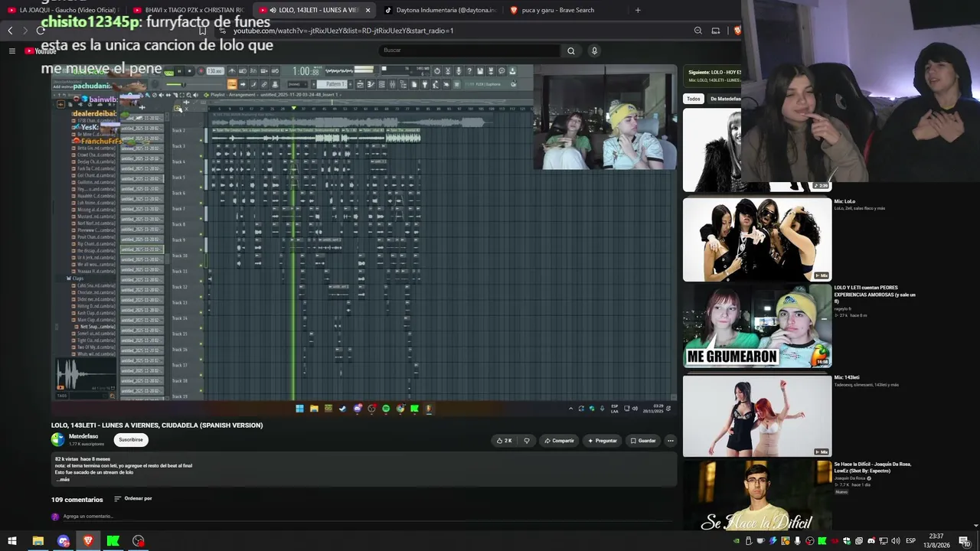This screenshot has height=551, width=980.
Task: Open more actions ellipsis below video
Action: click(670, 441)
